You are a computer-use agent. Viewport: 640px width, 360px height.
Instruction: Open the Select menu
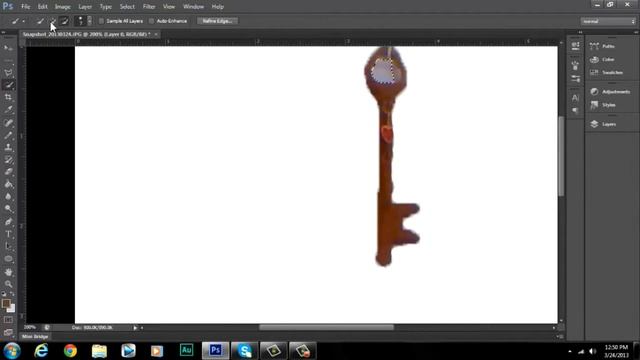pos(127,7)
